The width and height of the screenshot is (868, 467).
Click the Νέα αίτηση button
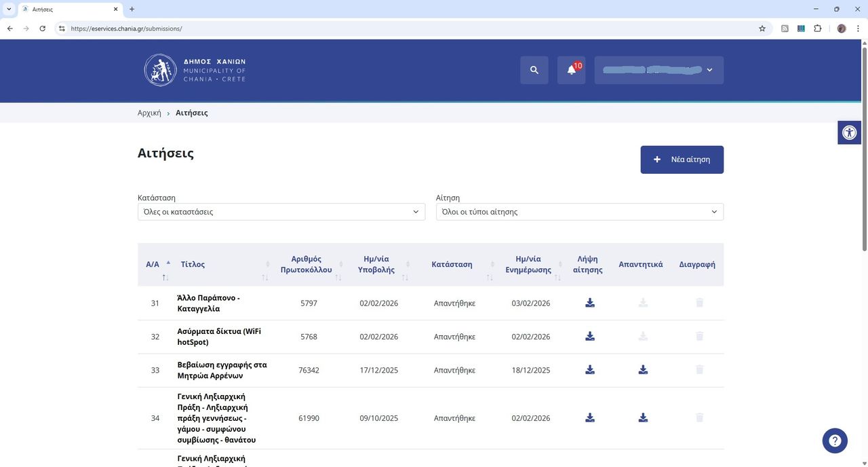point(682,160)
